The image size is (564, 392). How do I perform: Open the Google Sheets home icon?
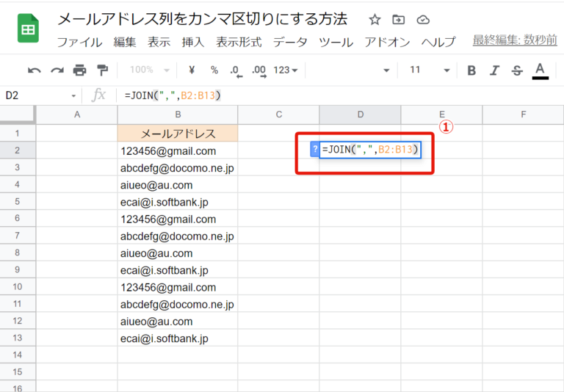(28, 29)
